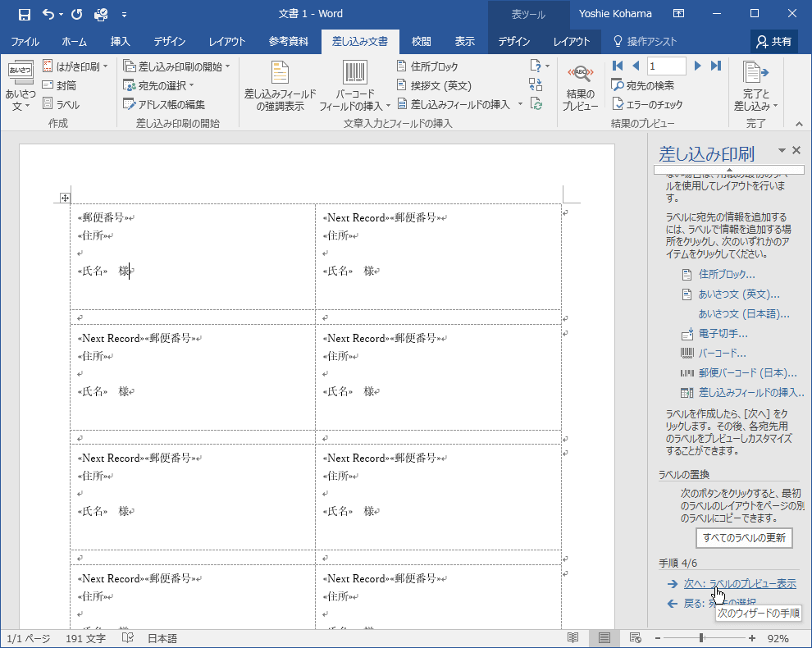Click 宛先の検索 button
Screen dimensions: 812x648
pyautogui.click(x=643, y=85)
